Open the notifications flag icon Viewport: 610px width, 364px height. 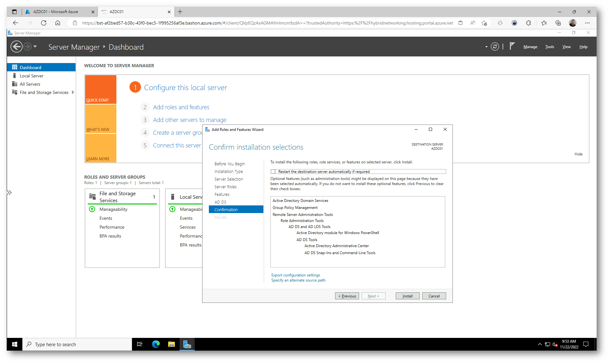[512, 46]
